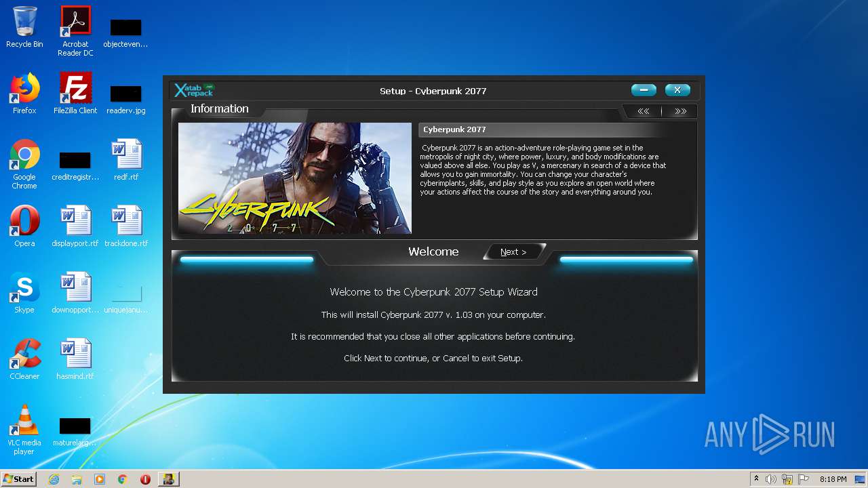Screen dimensions: 868x488
Task: Open Windows Explorer from taskbar
Action: pyautogui.click(x=77, y=479)
